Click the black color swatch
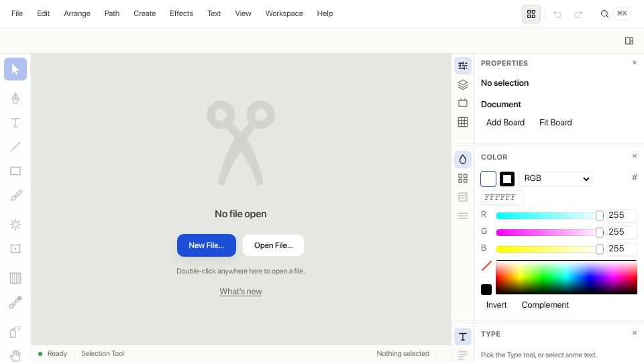 pyautogui.click(x=486, y=290)
